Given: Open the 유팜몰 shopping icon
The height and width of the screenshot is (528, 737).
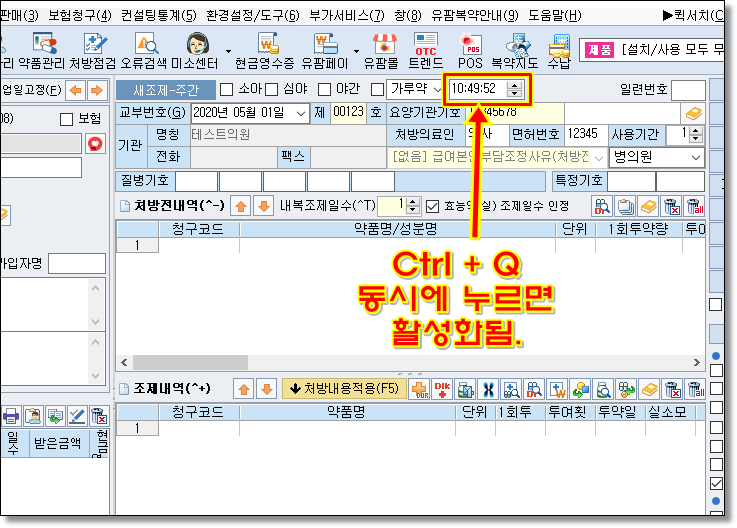Looking at the screenshot, I should pos(381,47).
